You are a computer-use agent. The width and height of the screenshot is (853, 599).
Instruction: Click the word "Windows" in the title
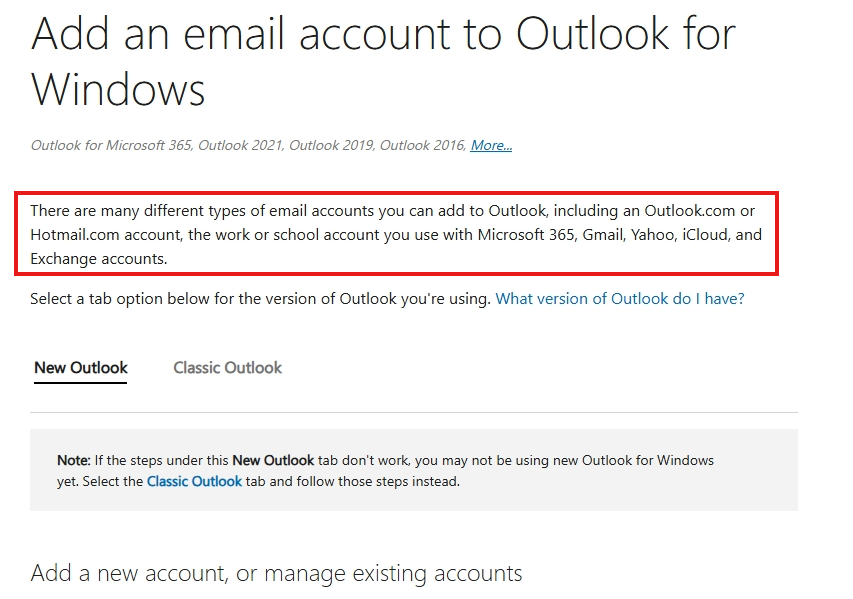(118, 89)
